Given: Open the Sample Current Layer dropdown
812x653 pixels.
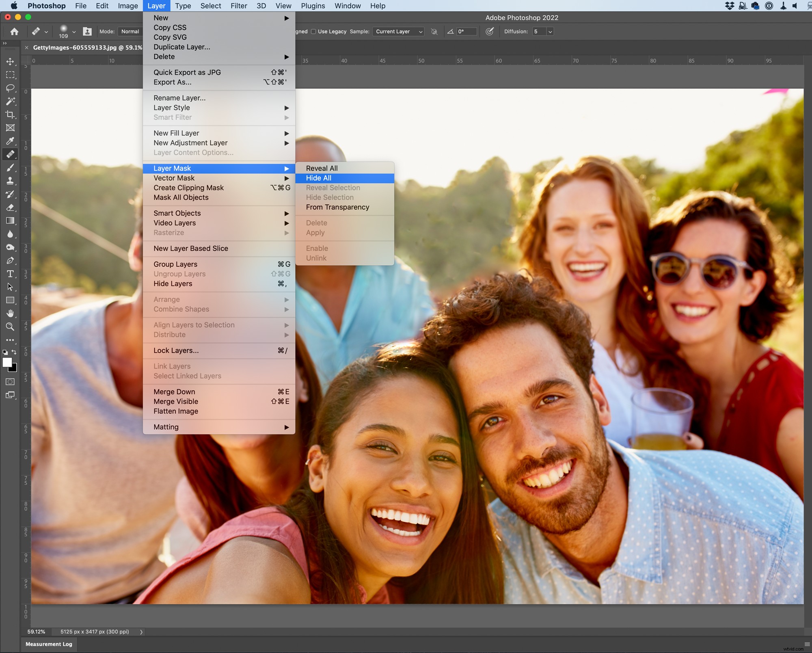Looking at the screenshot, I should [x=398, y=31].
